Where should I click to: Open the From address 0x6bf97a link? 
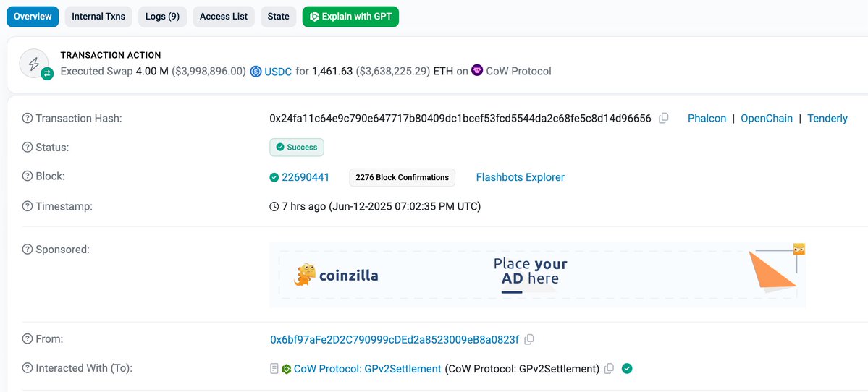[x=395, y=339]
